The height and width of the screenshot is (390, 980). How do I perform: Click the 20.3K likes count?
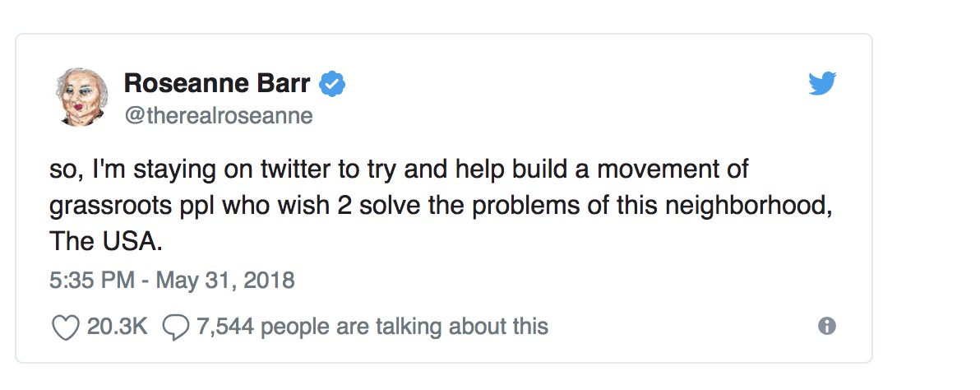click(117, 327)
